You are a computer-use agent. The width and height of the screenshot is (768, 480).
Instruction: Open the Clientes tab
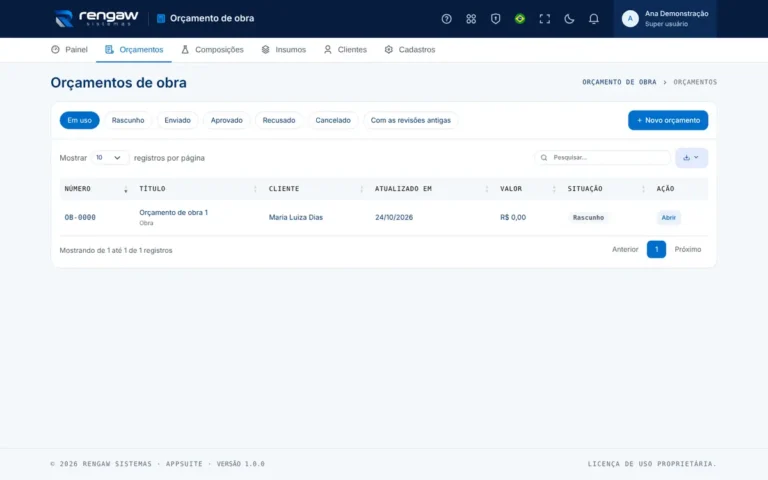tap(345, 49)
